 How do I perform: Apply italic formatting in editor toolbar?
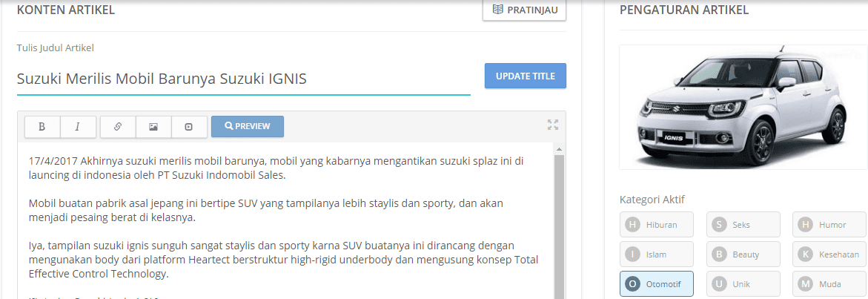click(78, 127)
